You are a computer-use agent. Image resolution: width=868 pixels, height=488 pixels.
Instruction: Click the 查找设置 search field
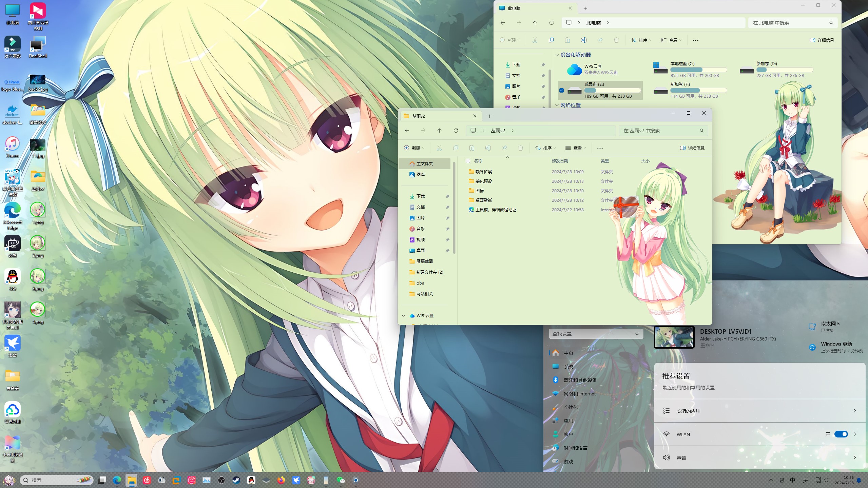coord(592,334)
